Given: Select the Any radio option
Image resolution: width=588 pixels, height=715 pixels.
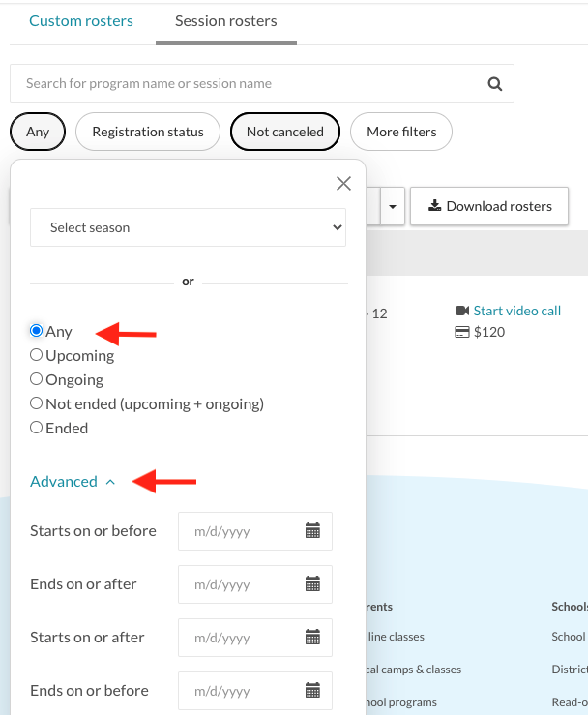Looking at the screenshot, I should click(37, 331).
